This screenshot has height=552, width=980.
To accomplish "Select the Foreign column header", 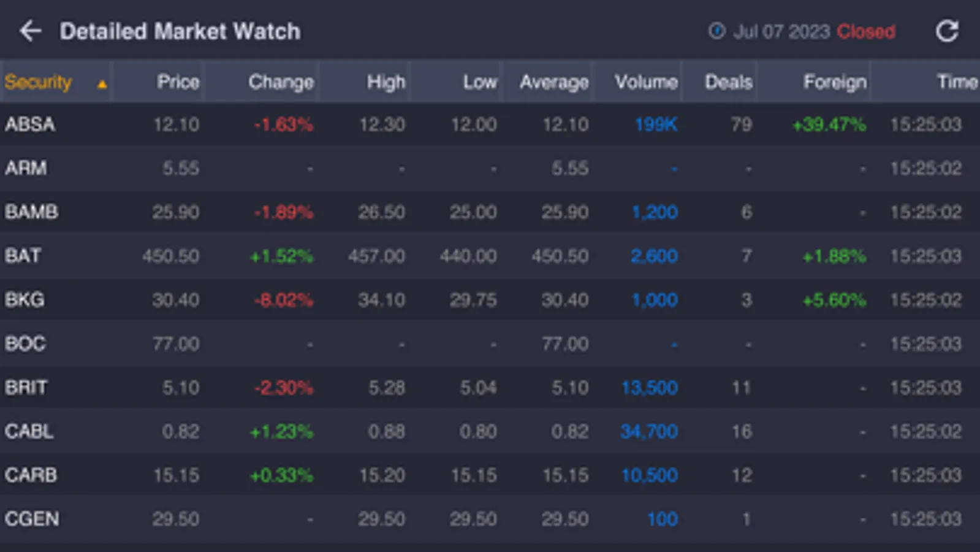I will coord(835,82).
